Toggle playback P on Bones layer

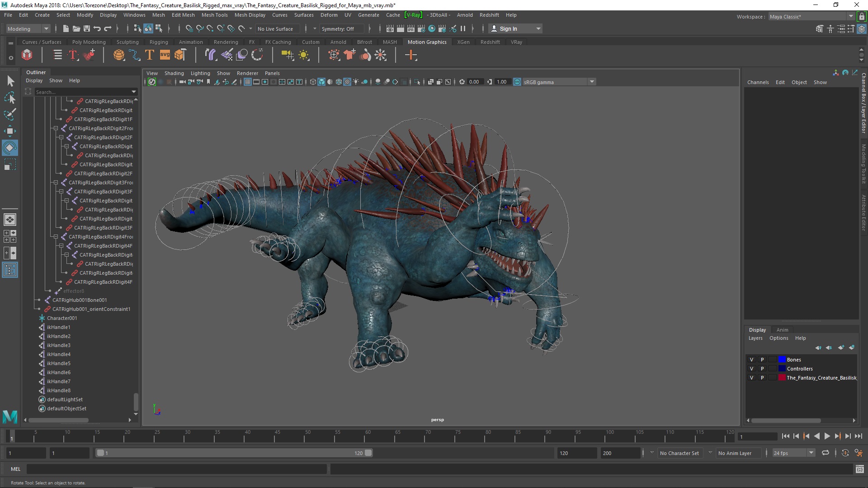click(762, 360)
